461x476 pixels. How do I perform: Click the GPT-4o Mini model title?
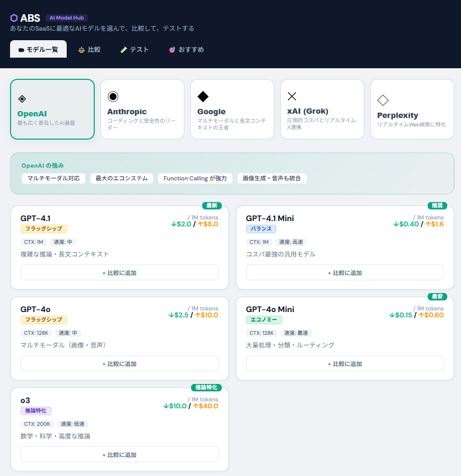270,309
